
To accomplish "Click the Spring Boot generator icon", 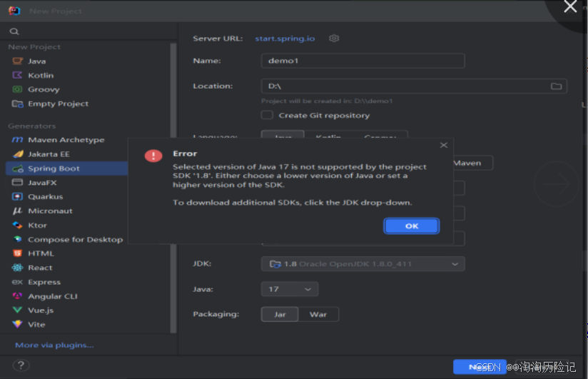I will 17,168.
